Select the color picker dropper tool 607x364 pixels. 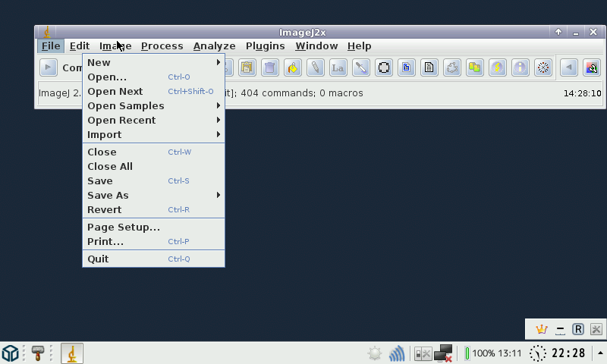point(361,67)
